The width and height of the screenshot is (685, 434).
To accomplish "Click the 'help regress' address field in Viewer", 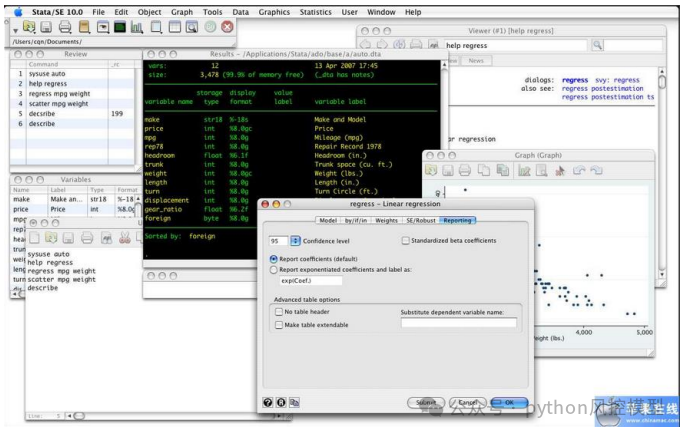I will (515, 45).
